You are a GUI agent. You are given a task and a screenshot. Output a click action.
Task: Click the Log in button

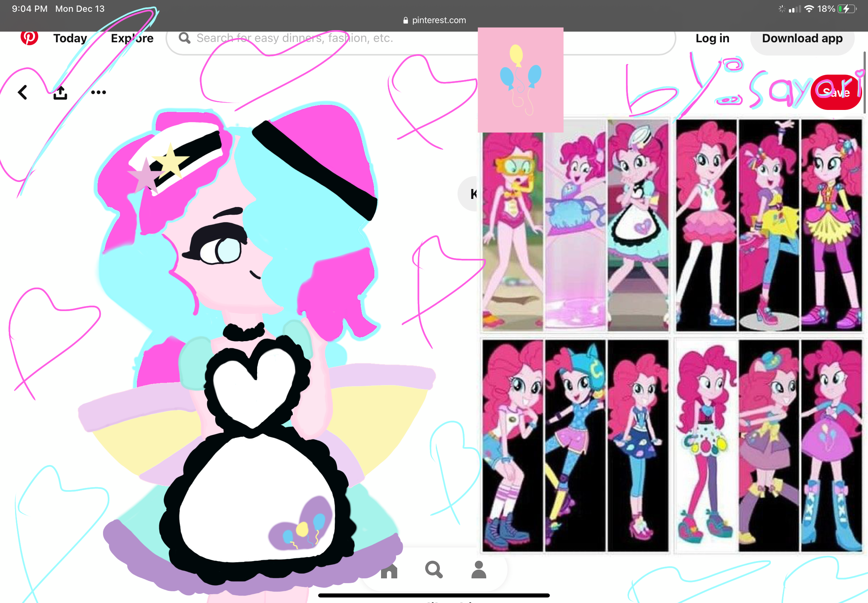coord(712,38)
